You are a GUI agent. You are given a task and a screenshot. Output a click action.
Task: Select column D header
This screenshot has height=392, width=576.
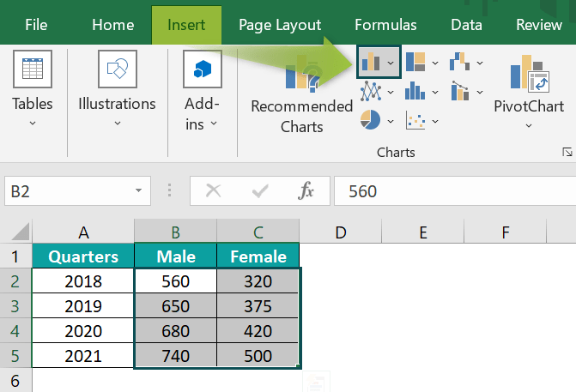tap(341, 232)
